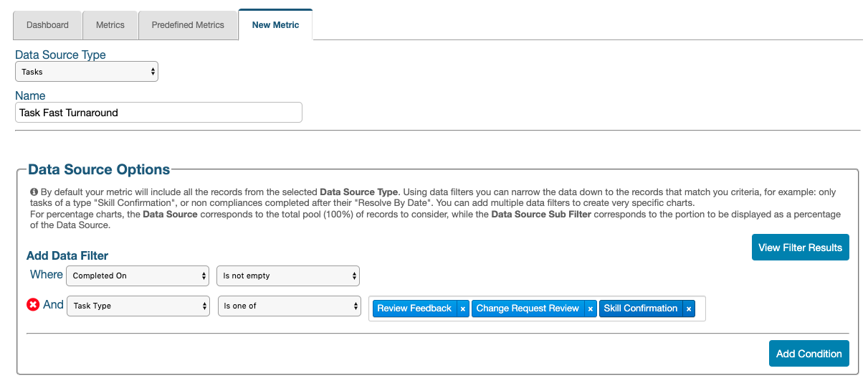Open the Completed On field dropdown
The width and height of the screenshot is (868, 381).
click(x=138, y=276)
